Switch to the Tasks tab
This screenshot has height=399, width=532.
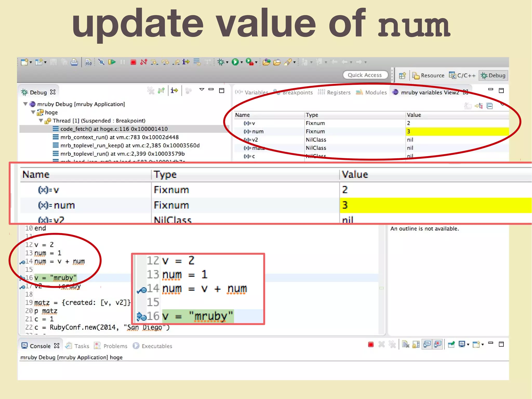pyautogui.click(x=77, y=346)
